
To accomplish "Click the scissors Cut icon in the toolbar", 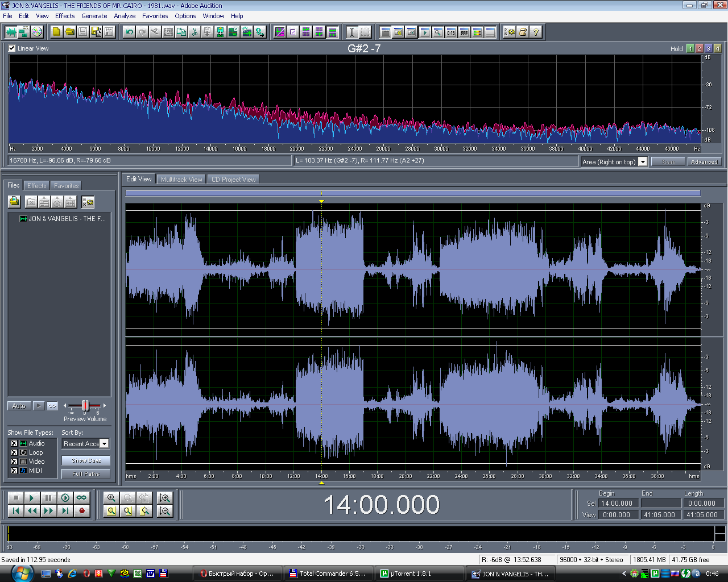I will click(x=195, y=32).
